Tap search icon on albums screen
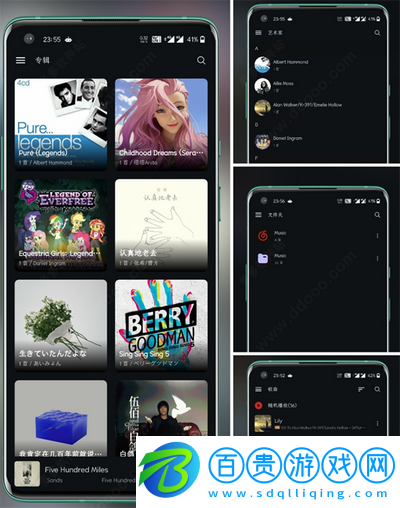Image resolution: width=400 pixels, height=508 pixels. 201,60
